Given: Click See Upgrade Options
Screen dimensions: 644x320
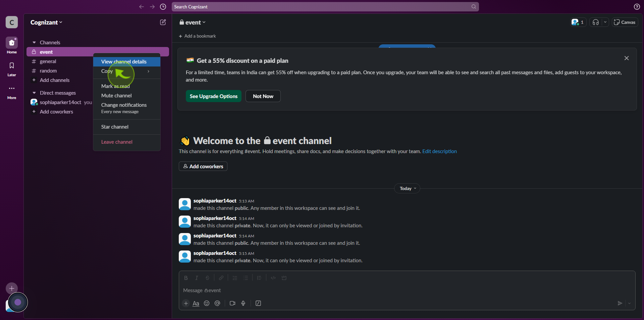Looking at the screenshot, I should (x=213, y=96).
